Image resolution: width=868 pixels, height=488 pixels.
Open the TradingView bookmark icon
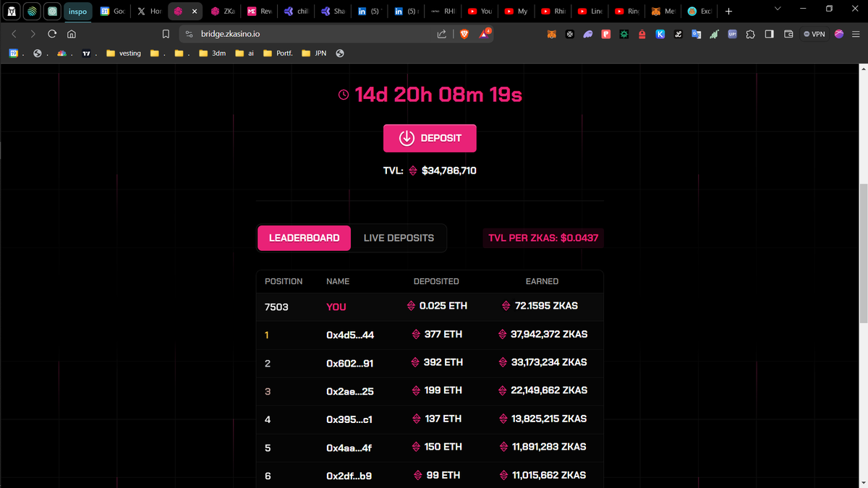click(86, 53)
